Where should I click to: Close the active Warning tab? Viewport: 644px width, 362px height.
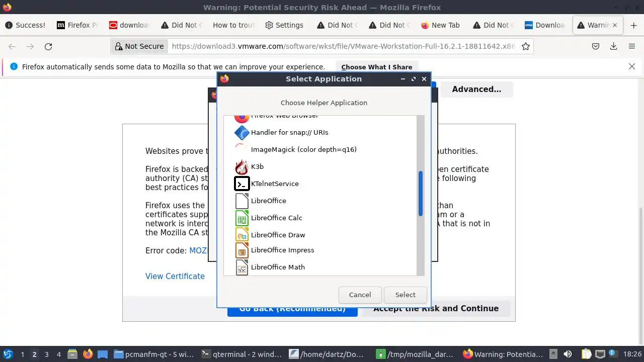click(x=615, y=25)
